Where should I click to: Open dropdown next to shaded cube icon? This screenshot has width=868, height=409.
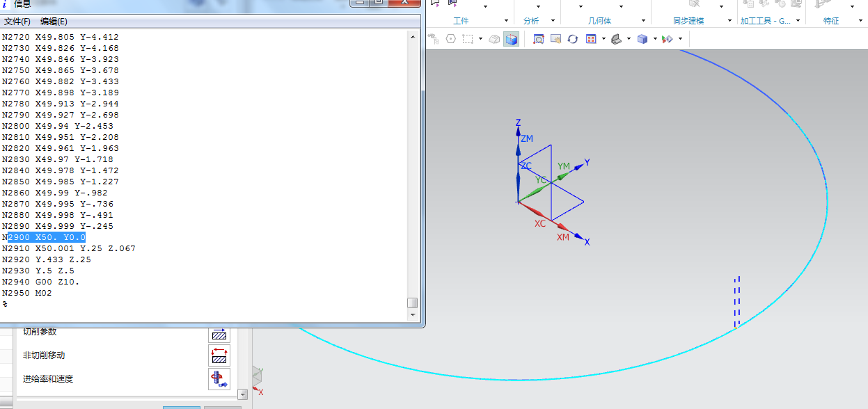tap(655, 39)
